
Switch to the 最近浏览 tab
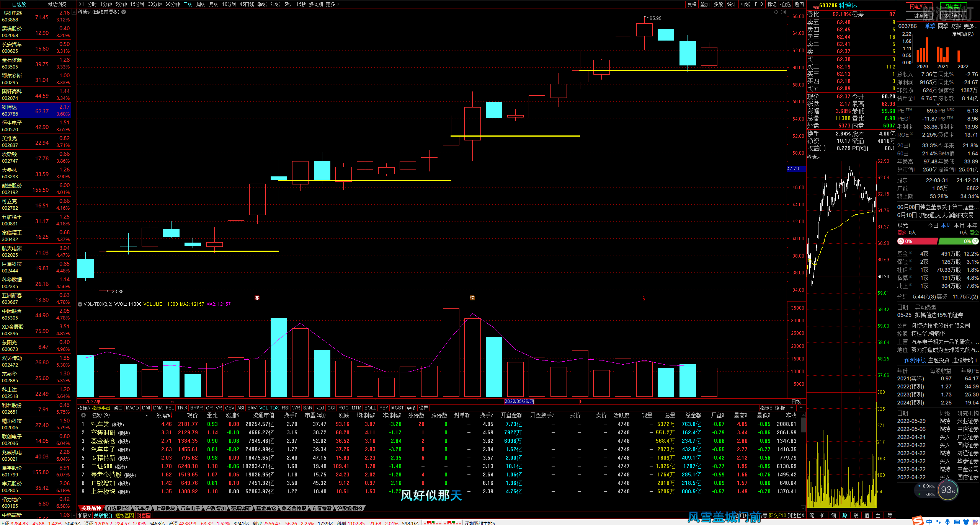(x=57, y=4)
